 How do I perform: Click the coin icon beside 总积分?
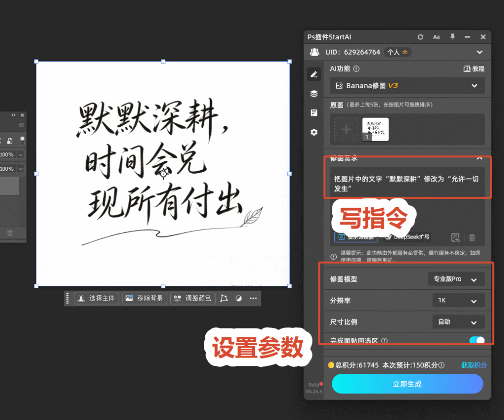coord(331,365)
